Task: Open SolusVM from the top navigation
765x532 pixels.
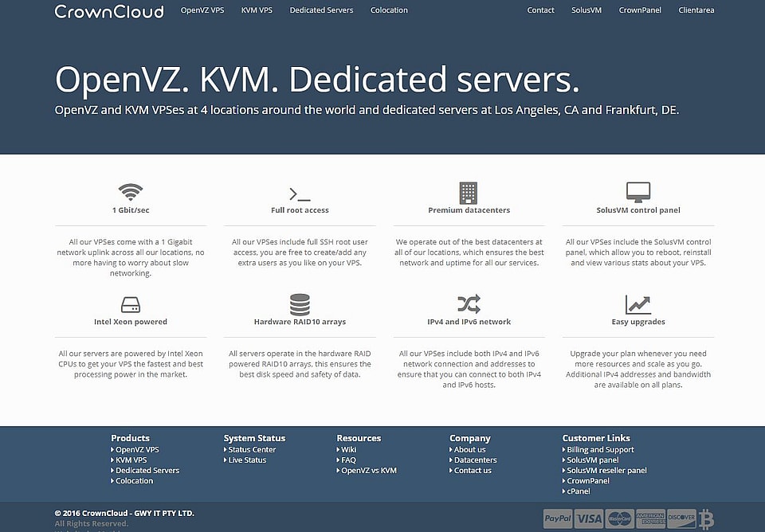Action: click(586, 10)
